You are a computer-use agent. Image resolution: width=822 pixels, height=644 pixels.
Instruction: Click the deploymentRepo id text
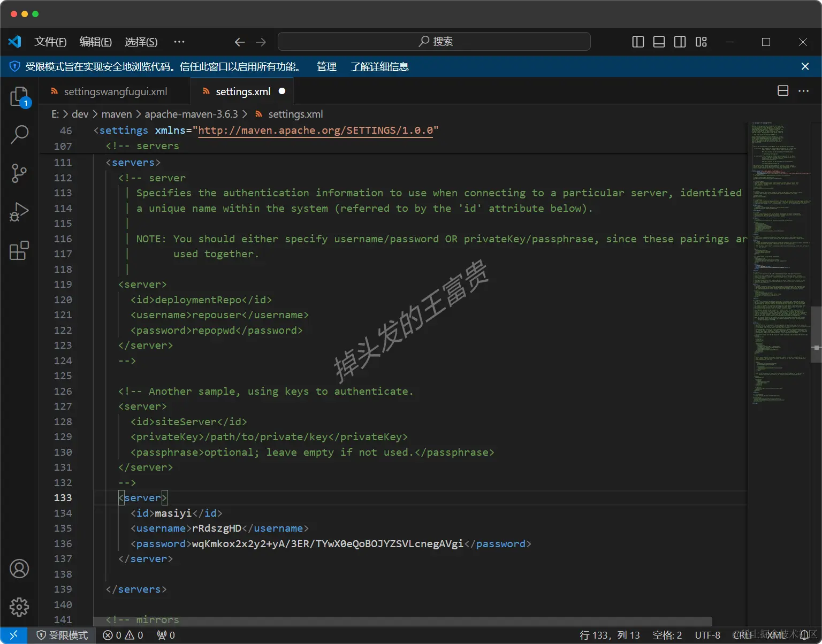click(198, 300)
